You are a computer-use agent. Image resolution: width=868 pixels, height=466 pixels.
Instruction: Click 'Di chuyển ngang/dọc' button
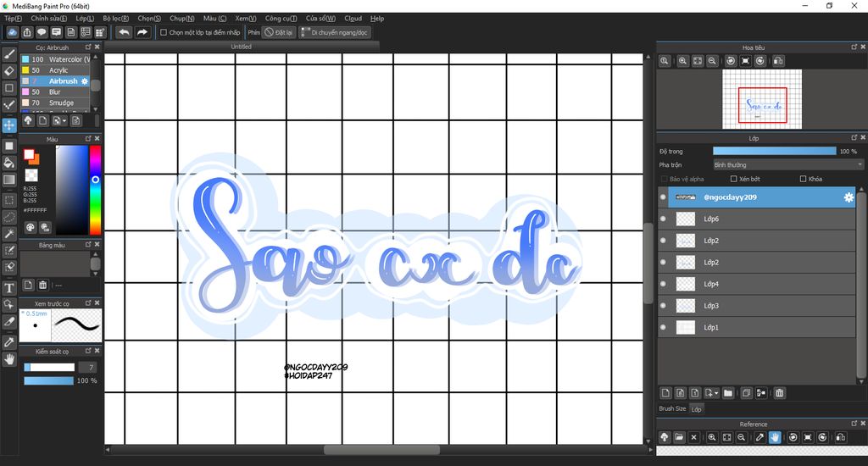[x=334, y=33]
